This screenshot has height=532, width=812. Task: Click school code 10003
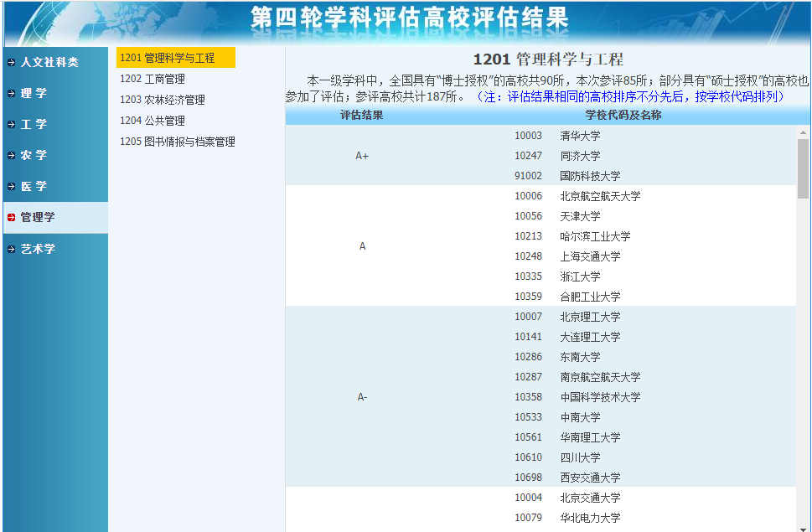[x=528, y=136]
